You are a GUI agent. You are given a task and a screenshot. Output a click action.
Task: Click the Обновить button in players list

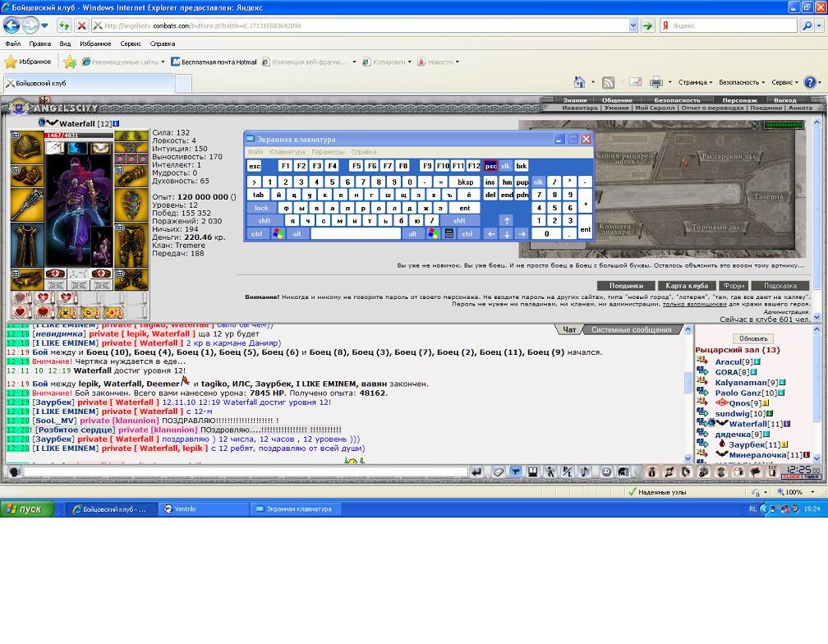pyautogui.click(x=753, y=338)
